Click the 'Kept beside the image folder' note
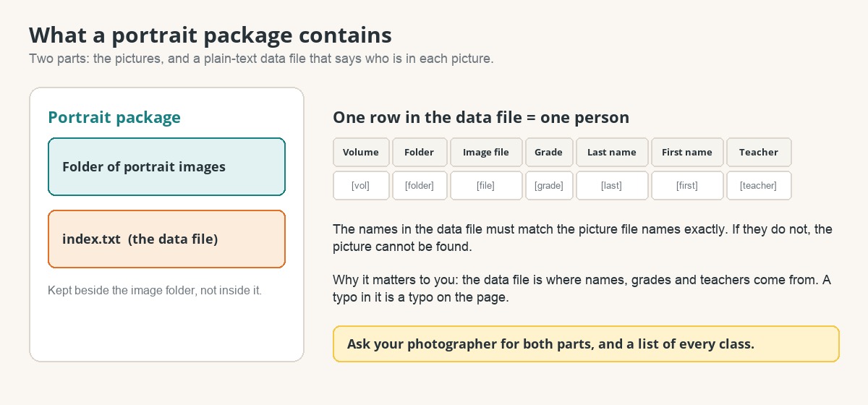This screenshot has height=405, width=868. tap(155, 291)
